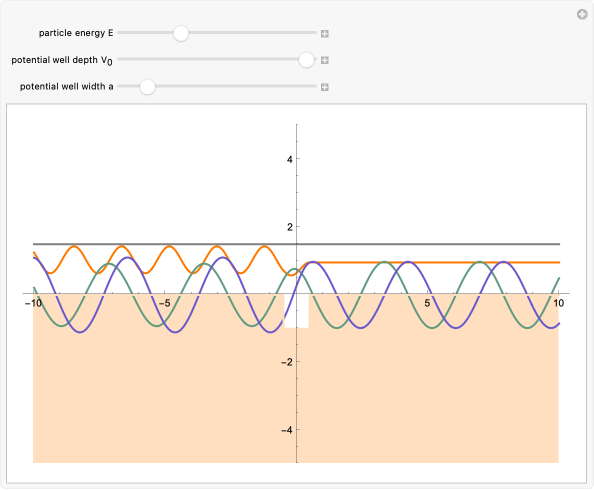The height and width of the screenshot is (490, 594).
Task: Click the potential well depth slider thumb
Action: pyautogui.click(x=306, y=60)
